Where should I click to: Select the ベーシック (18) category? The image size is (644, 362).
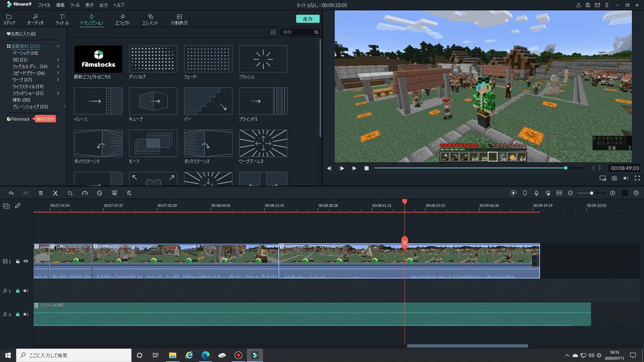click(x=25, y=53)
